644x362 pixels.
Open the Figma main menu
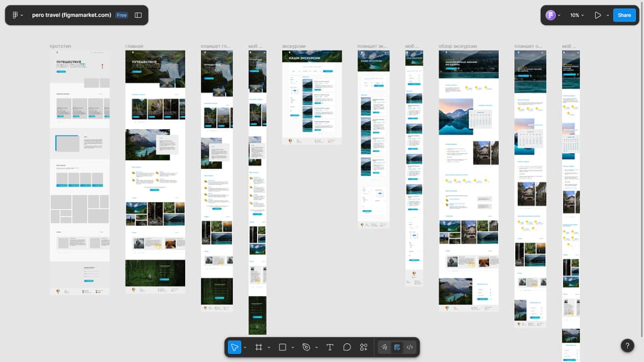pos(15,15)
